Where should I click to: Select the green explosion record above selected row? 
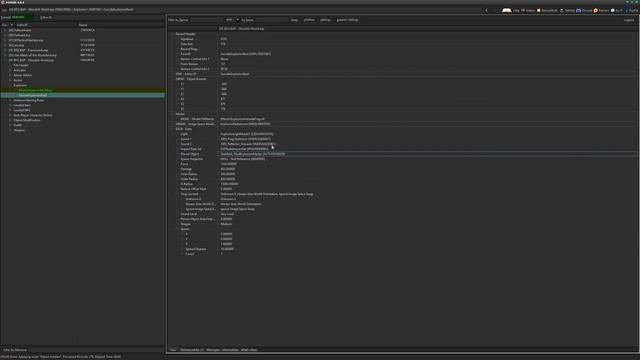[82, 90]
